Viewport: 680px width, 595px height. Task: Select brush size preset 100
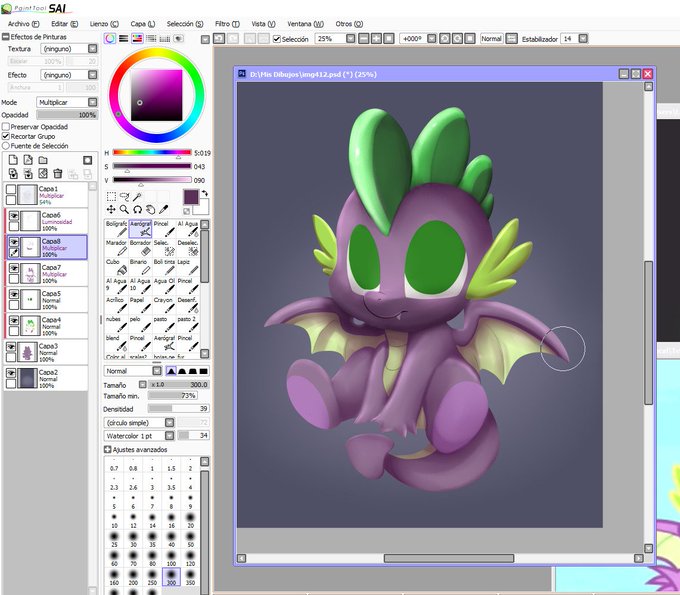tap(171, 558)
